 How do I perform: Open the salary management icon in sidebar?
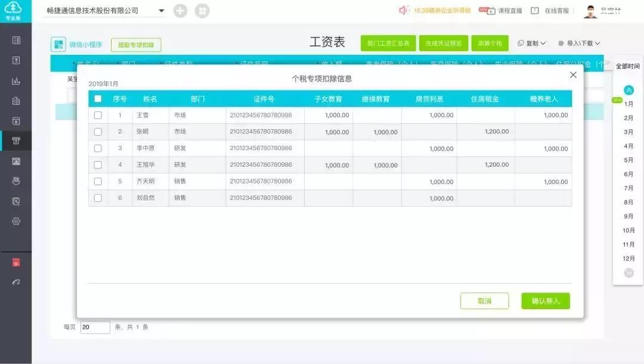[x=16, y=141]
